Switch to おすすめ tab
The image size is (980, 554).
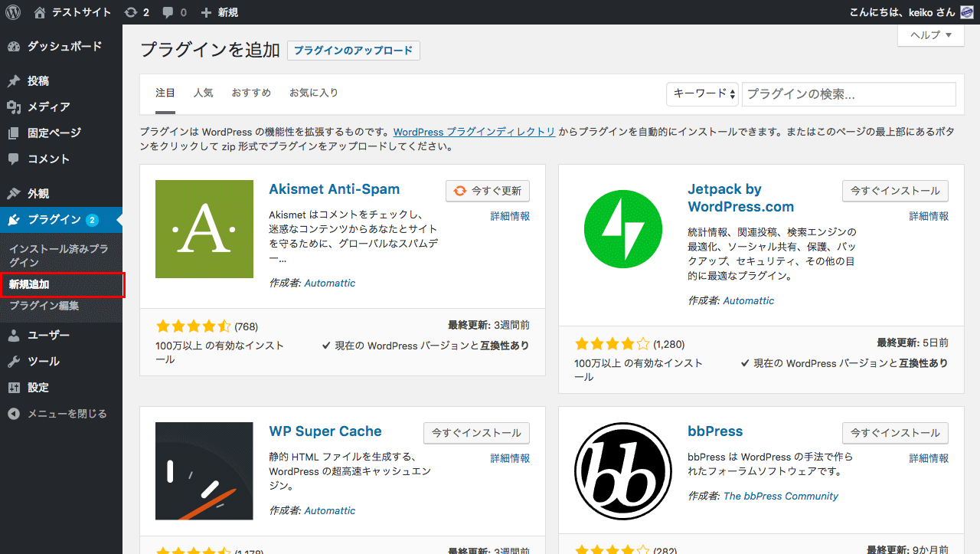[x=251, y=93]
